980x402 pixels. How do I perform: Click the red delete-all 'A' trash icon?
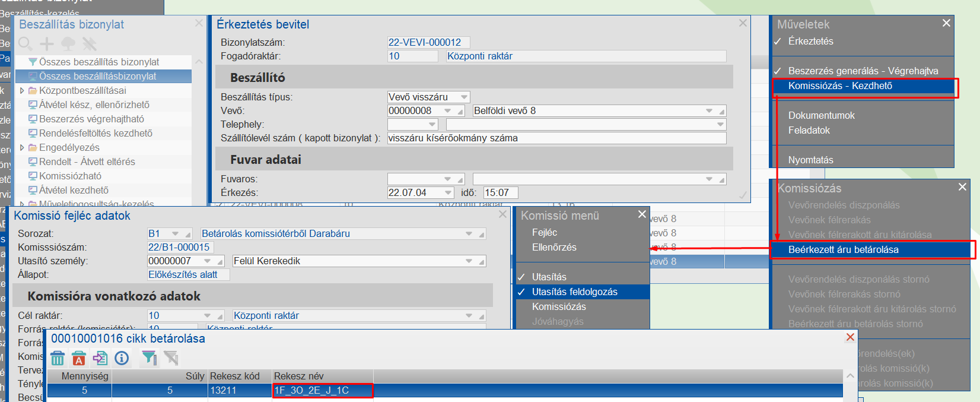pos(79,357)
